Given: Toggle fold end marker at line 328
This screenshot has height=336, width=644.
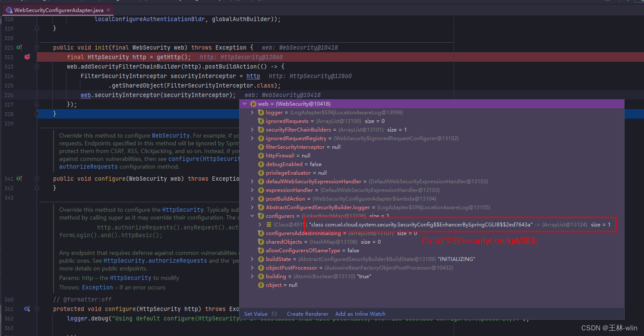Looking at the screenshot, I should click(37, 114).
